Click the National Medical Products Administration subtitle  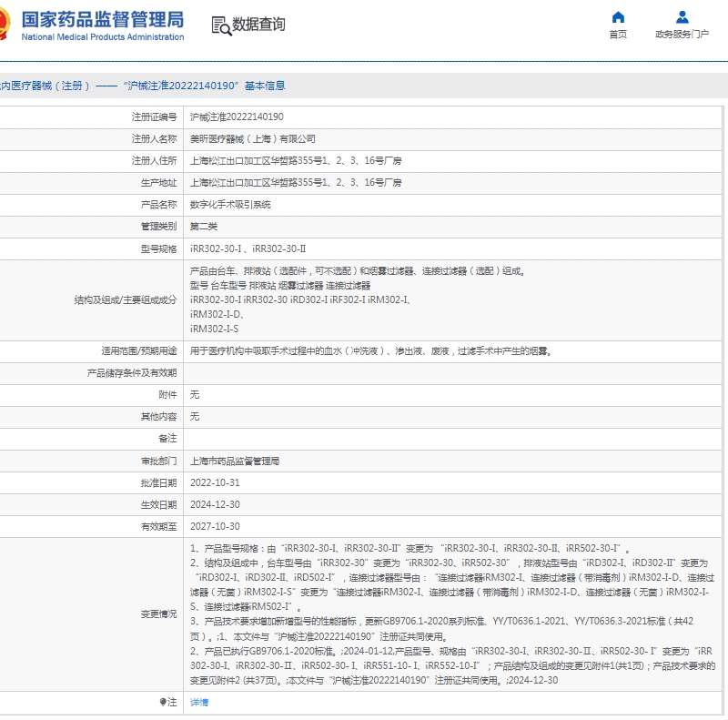[103, 37]
